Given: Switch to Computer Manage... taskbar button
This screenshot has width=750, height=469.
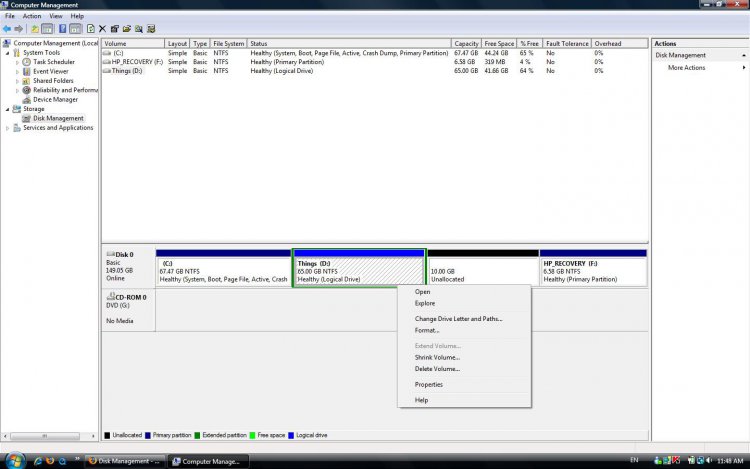Looking at the screenshot, I should [x=209, y=461].
